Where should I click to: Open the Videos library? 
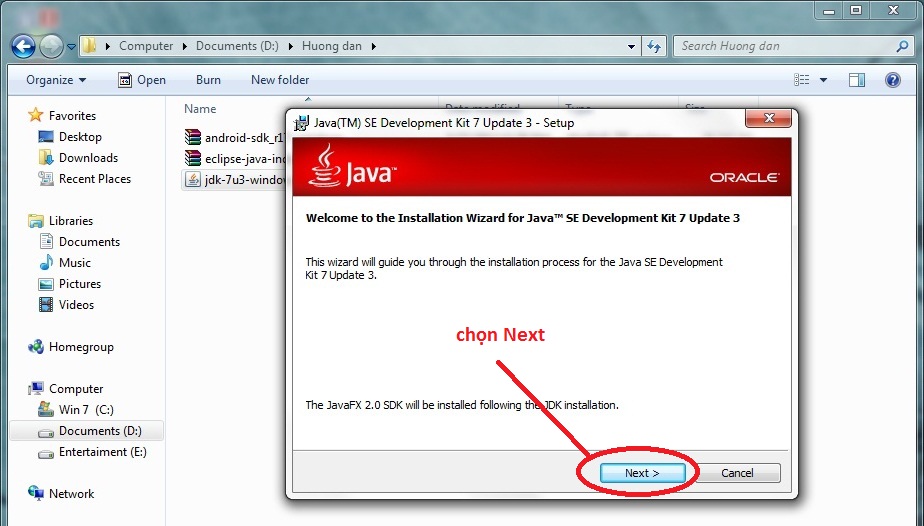67,305
